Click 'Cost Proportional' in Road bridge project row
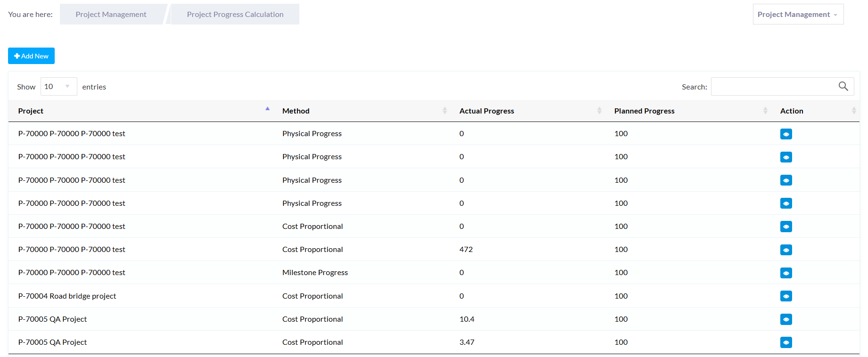 coord(313,296)
